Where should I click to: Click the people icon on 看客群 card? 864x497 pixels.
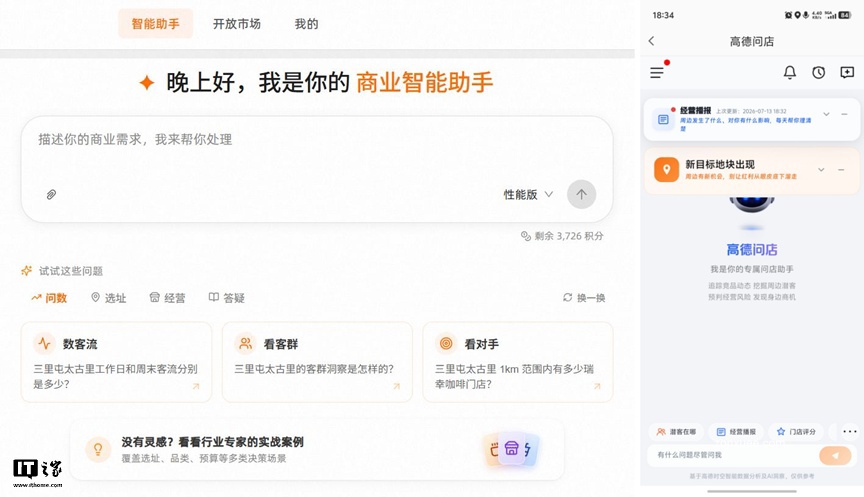pos(245,344)
